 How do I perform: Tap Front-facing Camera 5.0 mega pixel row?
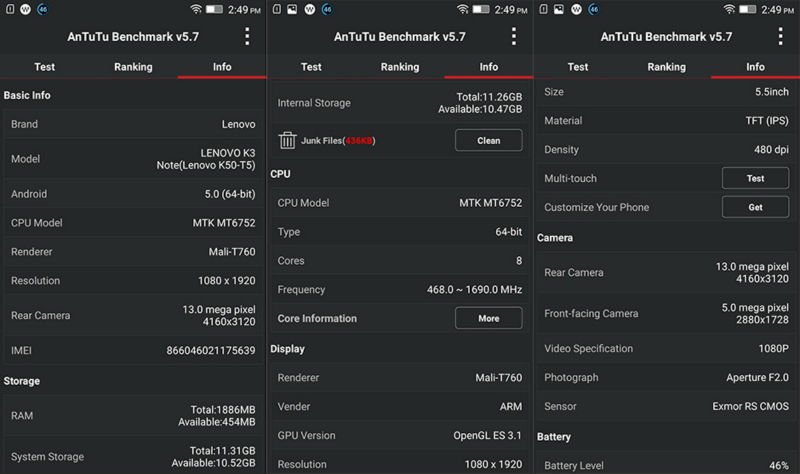(667, 313)
